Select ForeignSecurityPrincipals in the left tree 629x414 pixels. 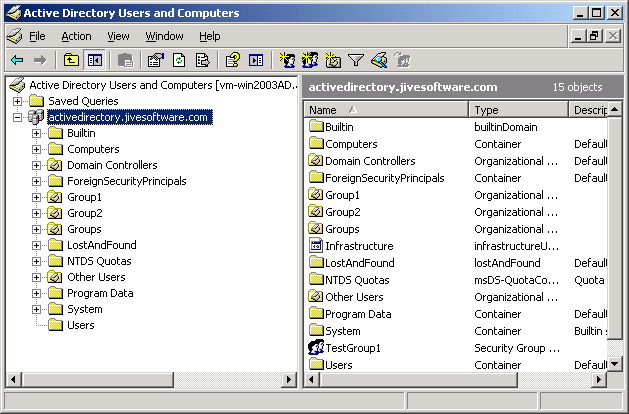tap(126, 181)
